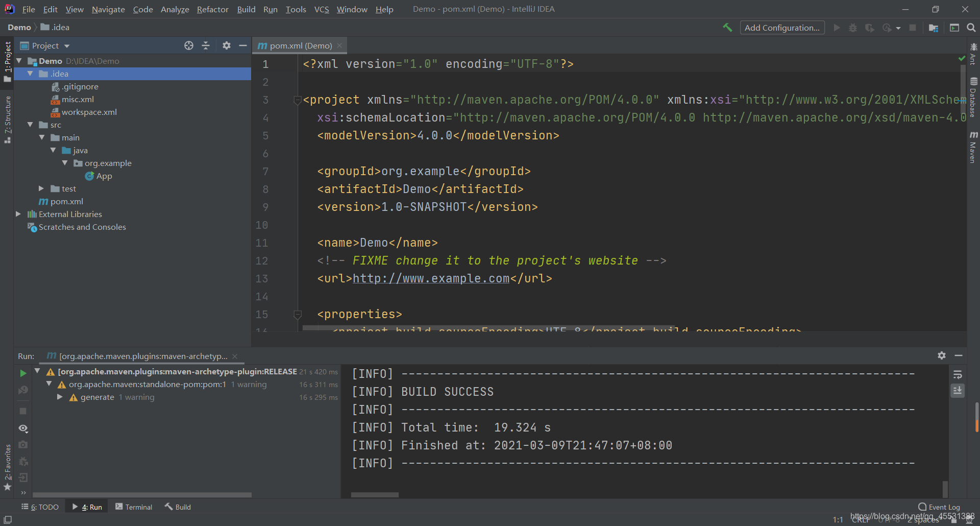
Task: Click the disabled Run triangle in the top toolbar
Action: pos(837,28)
